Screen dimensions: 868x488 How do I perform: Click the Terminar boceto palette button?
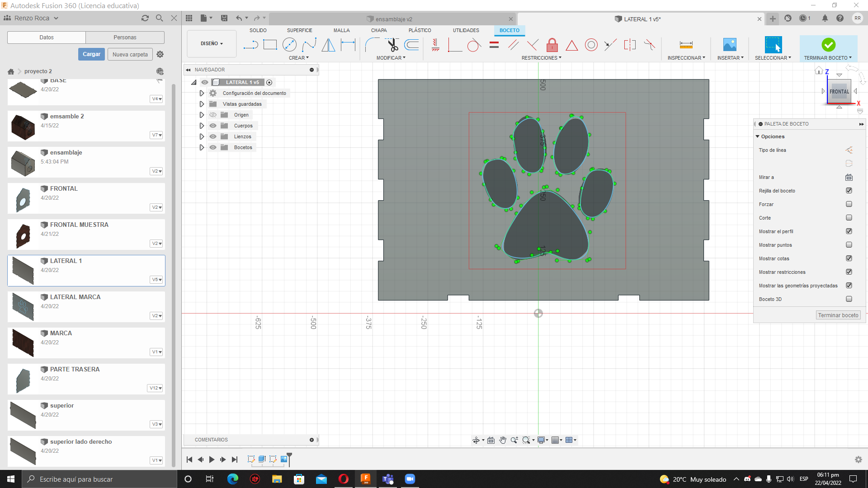coord(838,315)
